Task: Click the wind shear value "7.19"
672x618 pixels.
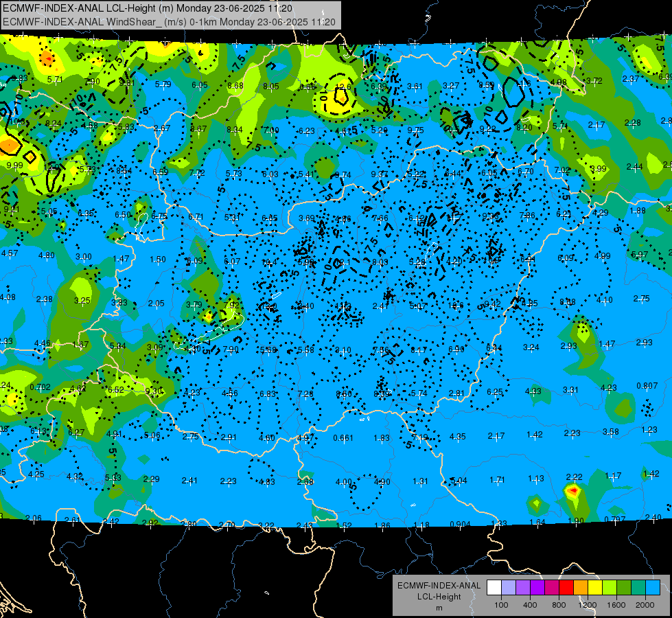Action: (419, 437)
